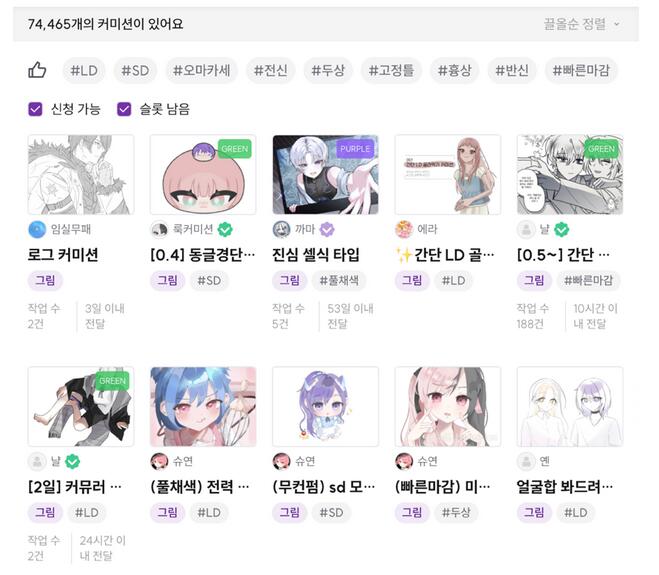Open the 로그 커미션 title link
Viewport: 659px width, 575px height.
click(63, 255)
